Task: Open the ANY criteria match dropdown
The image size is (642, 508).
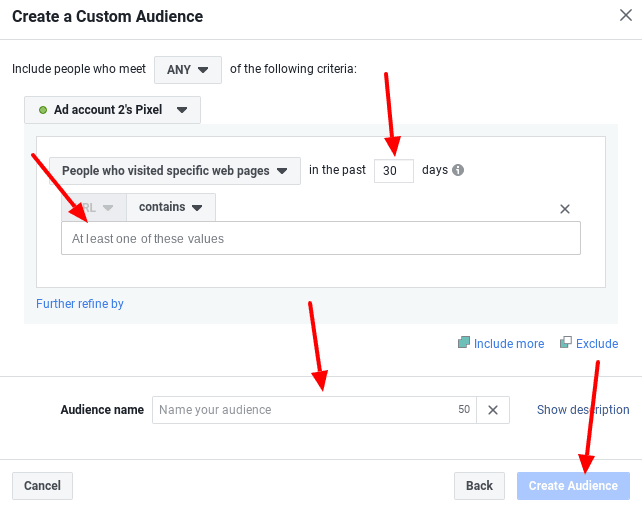Action: pyautogui.click(x=188, y=70)
